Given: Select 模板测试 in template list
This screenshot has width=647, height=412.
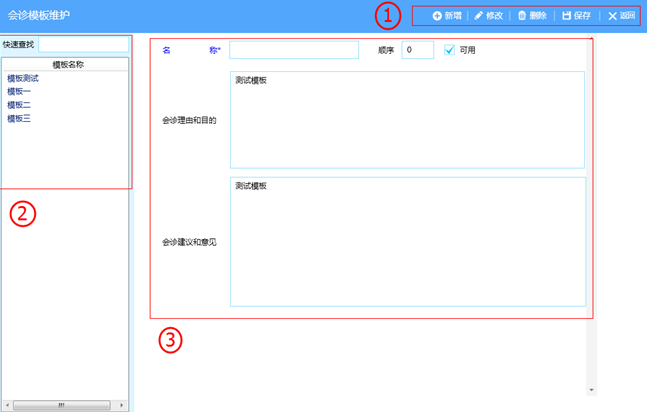Looking at the screenshot, I should pyautogui.click(x=23, y=78).
